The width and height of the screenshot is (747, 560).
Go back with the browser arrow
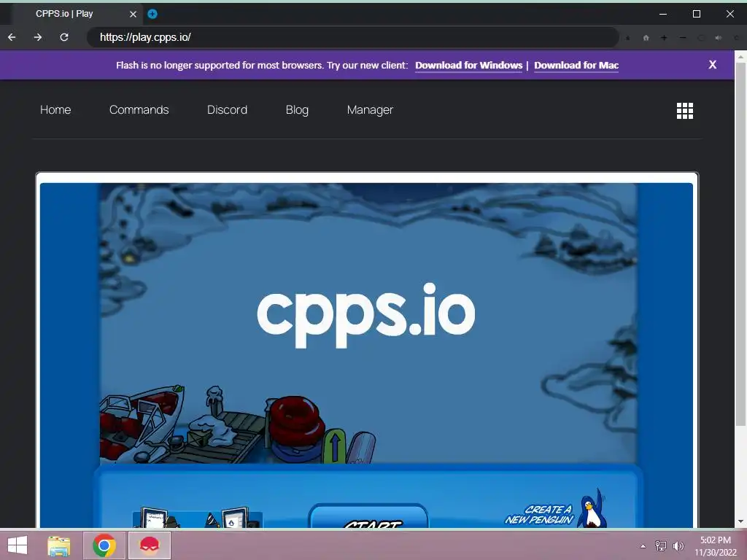point(12,37)
